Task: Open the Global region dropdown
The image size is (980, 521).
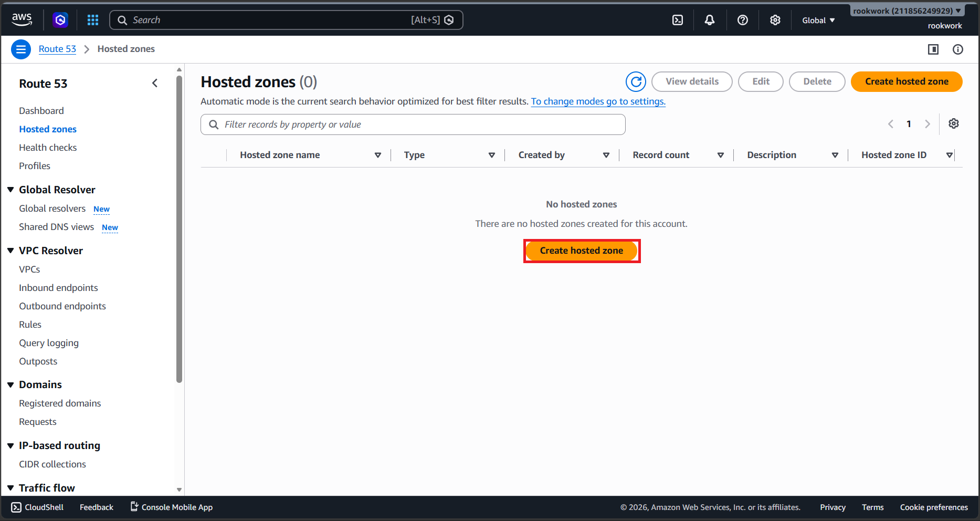Action: (x=818, y=20)
